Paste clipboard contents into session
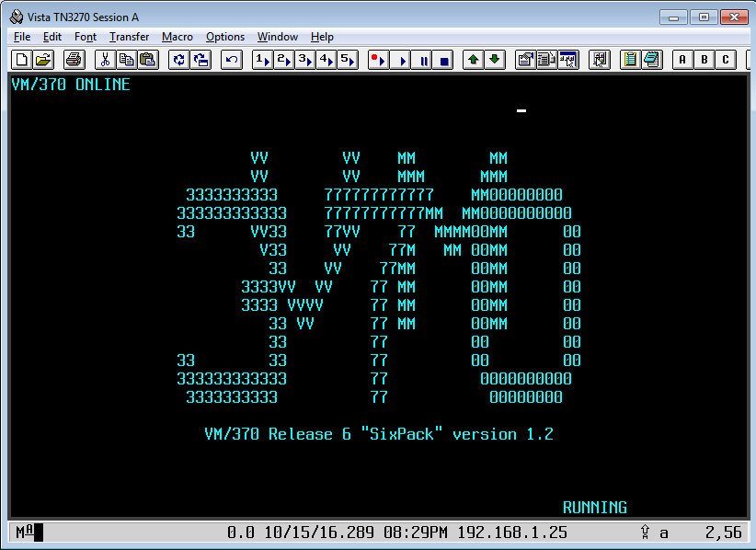The height and width of the screenshot is (550, 756). point(145,59)
